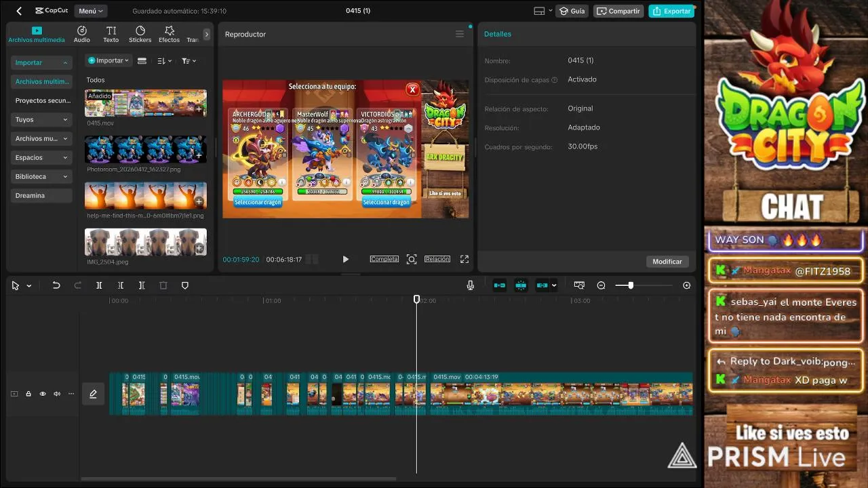The height and width of the screenshot is (488, 868).
Task: Expand the Espacios sidebar section
Action: [41, 157]
